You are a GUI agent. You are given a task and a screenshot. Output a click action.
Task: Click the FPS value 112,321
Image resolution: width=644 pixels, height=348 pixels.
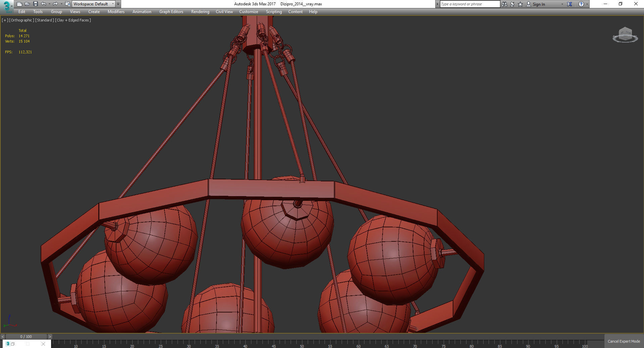[25, 52]
